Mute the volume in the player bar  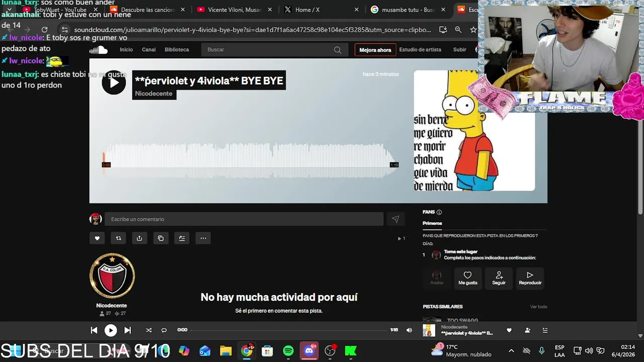[409, 330]
